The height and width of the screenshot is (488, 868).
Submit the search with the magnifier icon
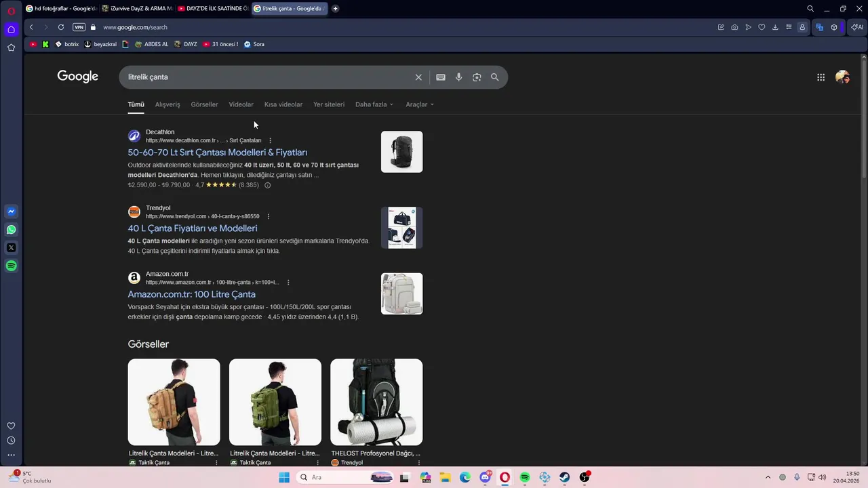click(495, 77)
